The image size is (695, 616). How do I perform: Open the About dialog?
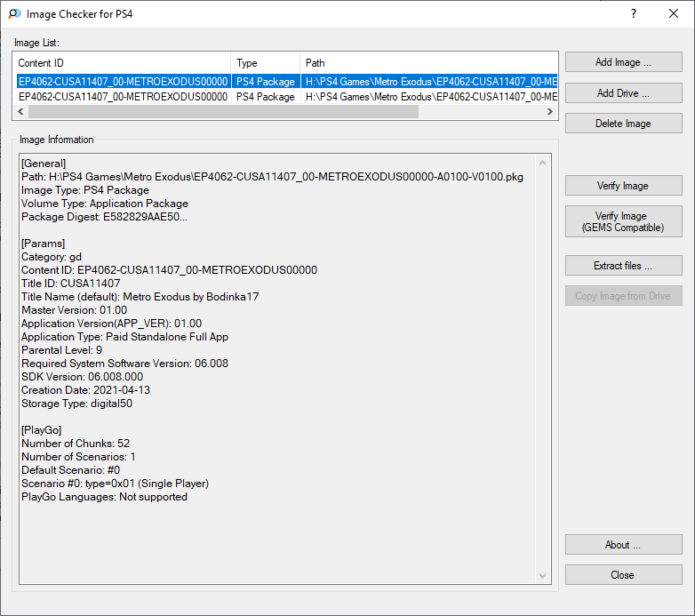pos(623,545)
